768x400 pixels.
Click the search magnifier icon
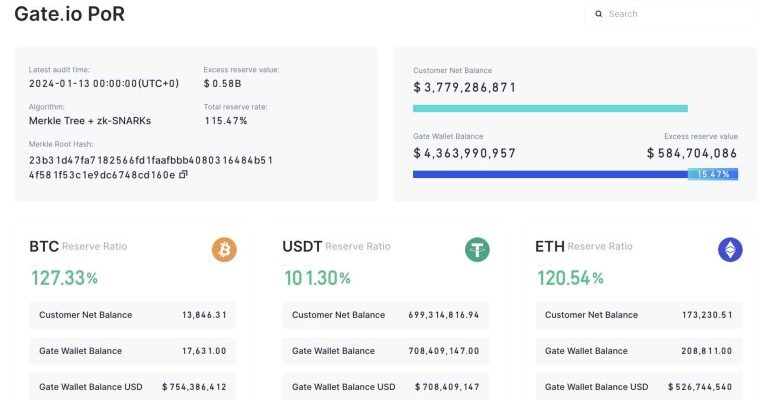599,14
